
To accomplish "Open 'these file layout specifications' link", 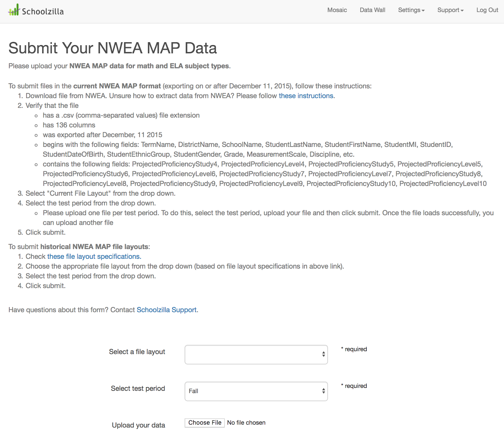I will (x=93, y=257).
